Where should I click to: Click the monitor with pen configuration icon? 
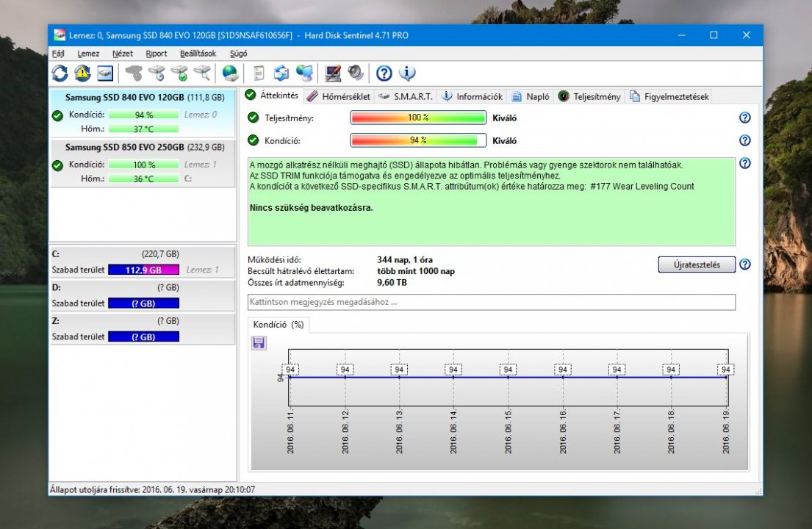pos(332,73)
